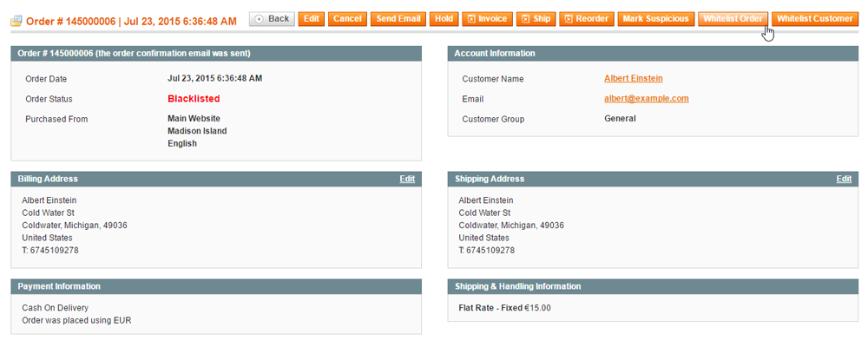
Task: Click the Blacklisted order status text
Action: (194, 99)
